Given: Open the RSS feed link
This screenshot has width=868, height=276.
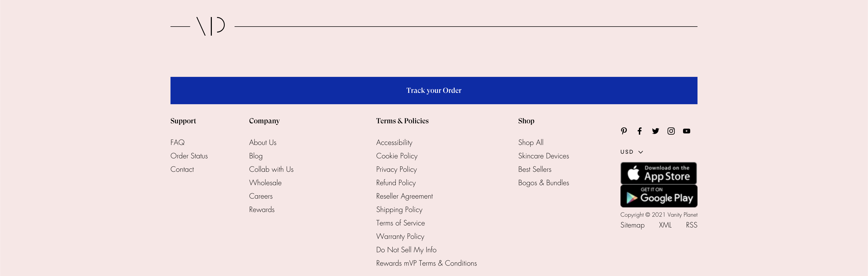Looking at the screenshot, I should tap(692, 225).
